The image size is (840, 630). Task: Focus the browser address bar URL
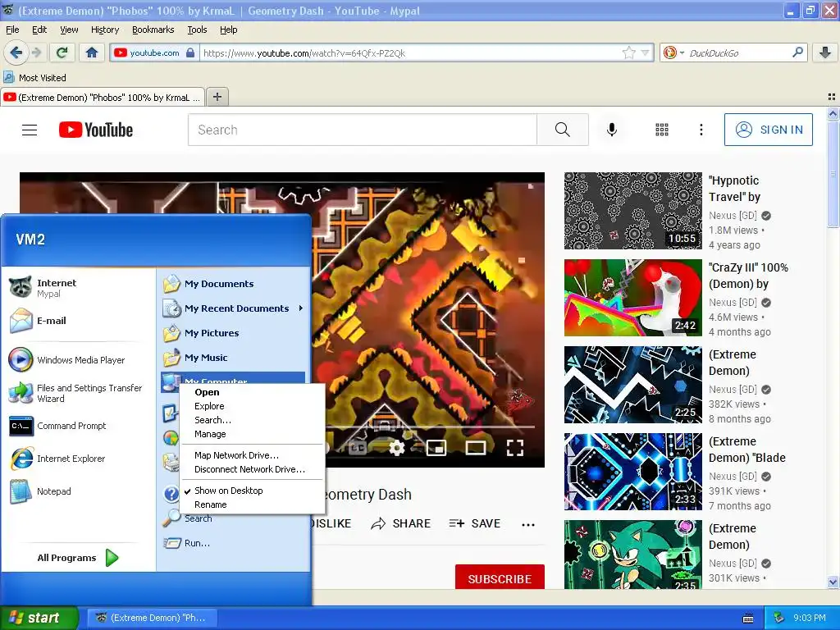click(x=410, y=52)
